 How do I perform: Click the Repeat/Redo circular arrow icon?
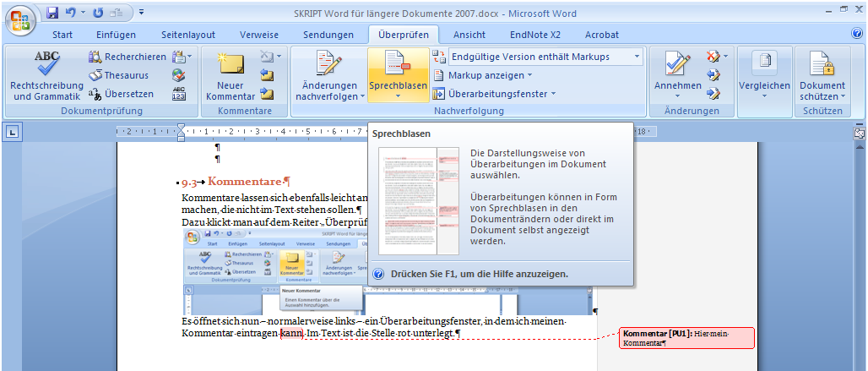pyautogui.click(x=99, y=12)
